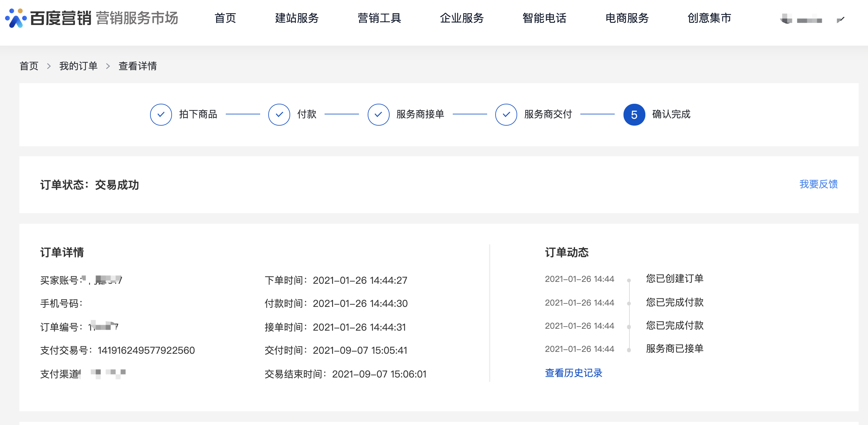Go to 企业服务 in navigation
This screenshot has width=868, height=425.
(462, 18)
